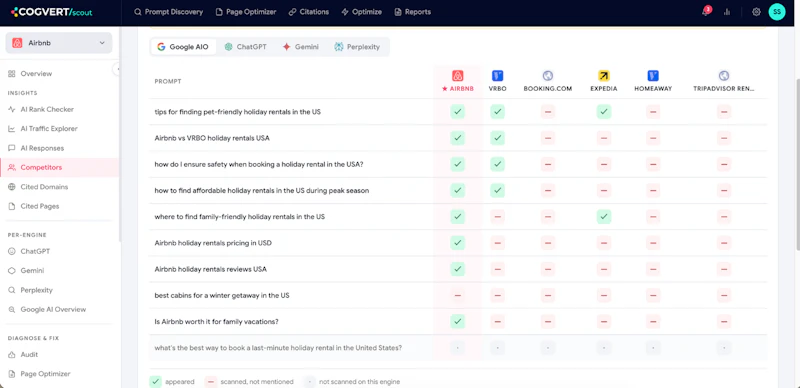Open Prompt Discovery in top navigation
The width and height of the screenshot is (800, 388).
tap(168, 12)
